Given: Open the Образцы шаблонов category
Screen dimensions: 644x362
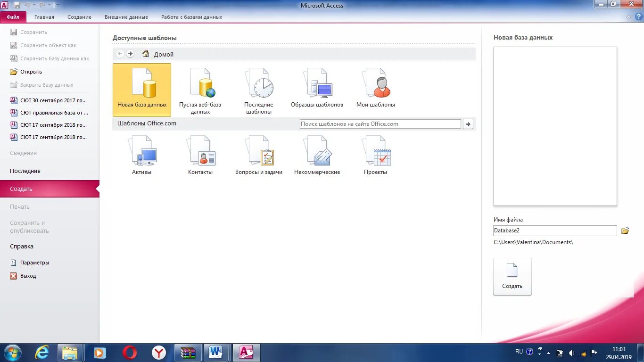Looking at the screenshot, I should [317, 88].
